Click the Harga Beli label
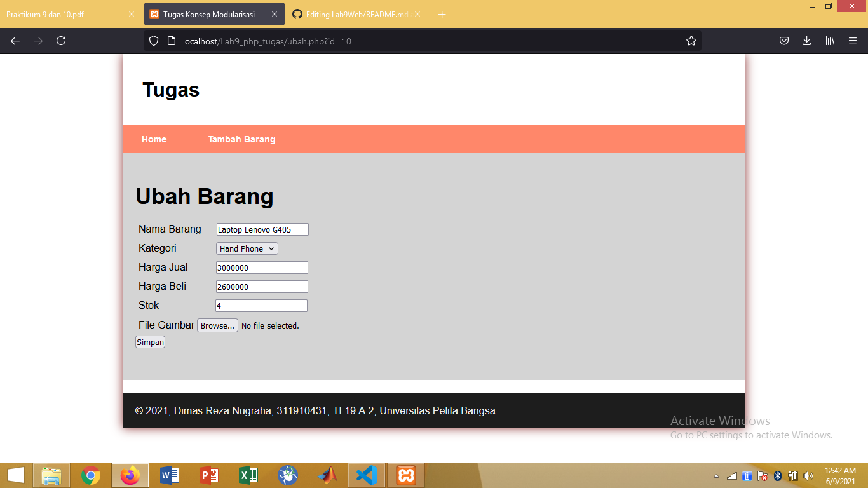 163,287
